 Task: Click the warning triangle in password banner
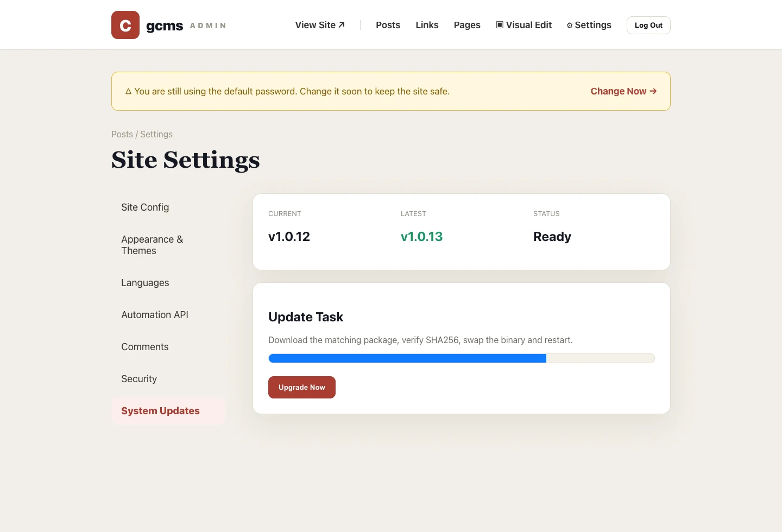pyautogui.click(x=129, y=91)
